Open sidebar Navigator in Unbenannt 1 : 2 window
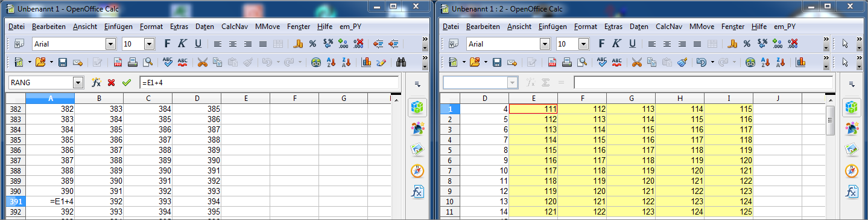 (852, 170)
